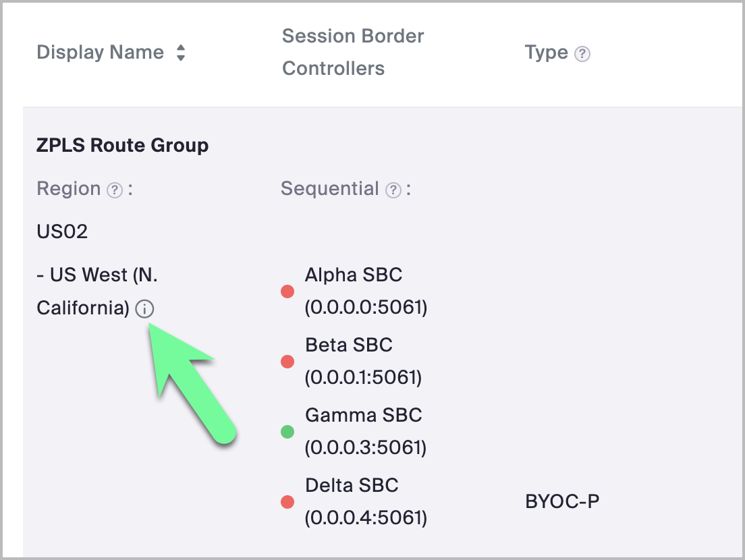The height and width of the screenshot is (560, 745).
Task: Click the Region help question mark icon
Action: click(x=115, y=190)
